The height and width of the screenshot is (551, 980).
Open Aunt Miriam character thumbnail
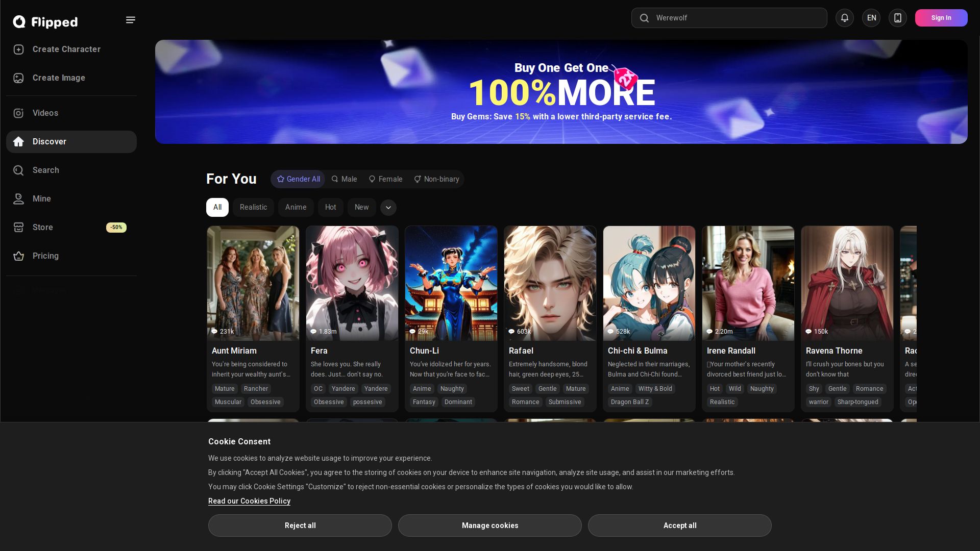(x=253, y=283)
